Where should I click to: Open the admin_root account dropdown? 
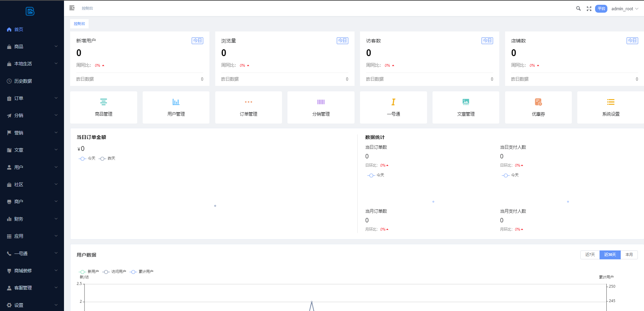[625, 9]
